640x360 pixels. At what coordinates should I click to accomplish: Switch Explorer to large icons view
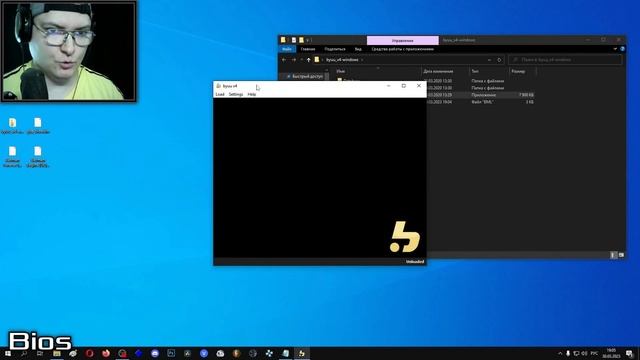coord(621,255)
